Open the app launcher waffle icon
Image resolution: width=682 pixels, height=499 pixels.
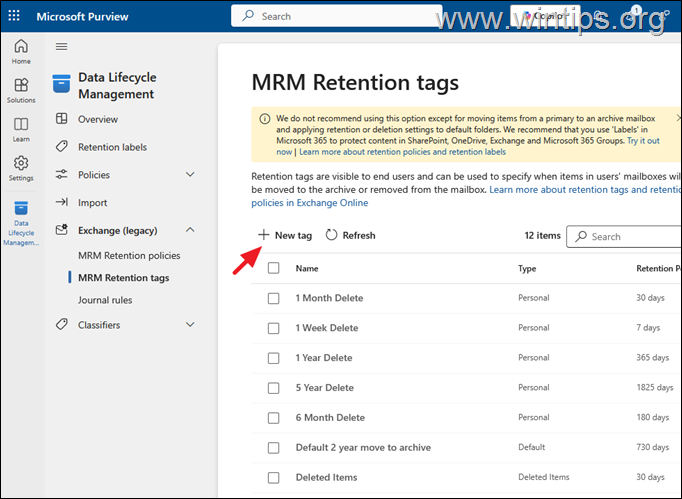(14, 16)
